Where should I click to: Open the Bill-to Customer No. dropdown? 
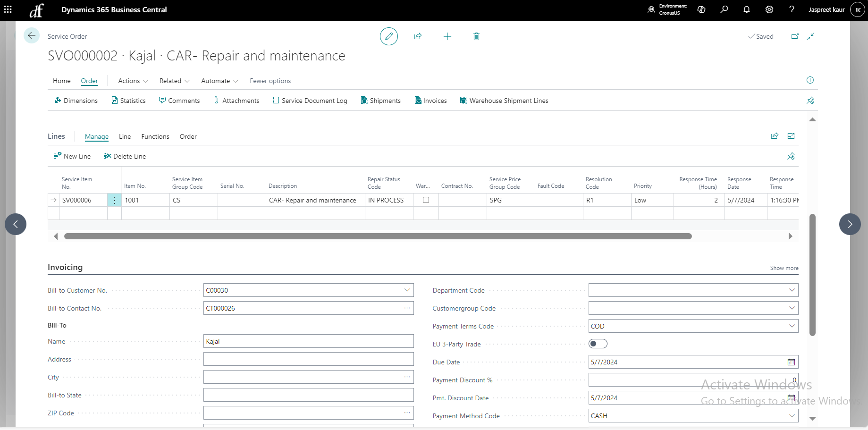[x=407, y=290]
